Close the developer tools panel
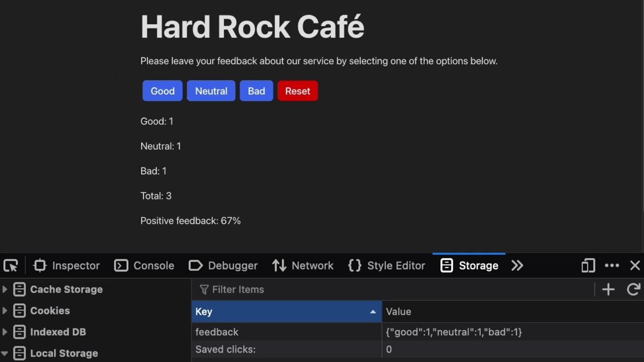The width and height of the screenshot is (644, 362). click(x=635, y=265)
